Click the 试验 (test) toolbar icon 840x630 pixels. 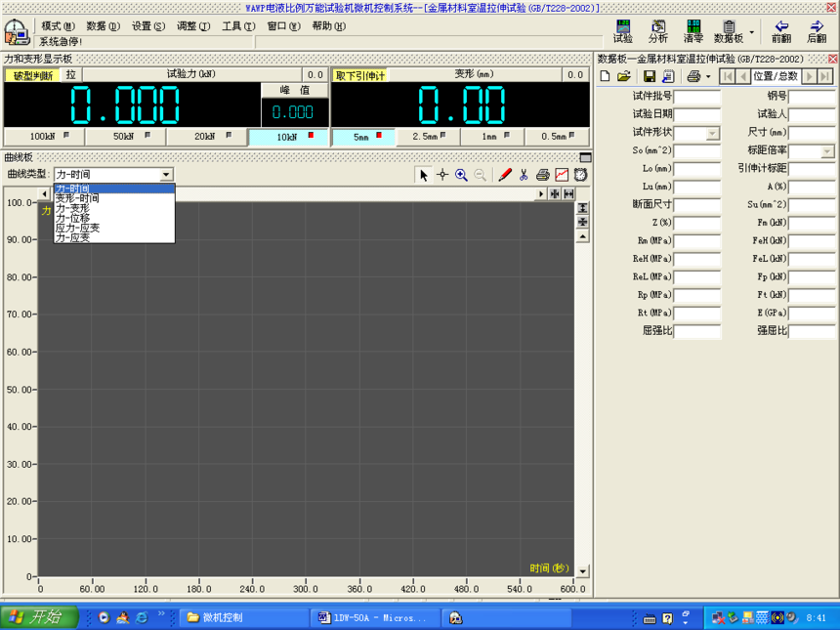(622, 31)
